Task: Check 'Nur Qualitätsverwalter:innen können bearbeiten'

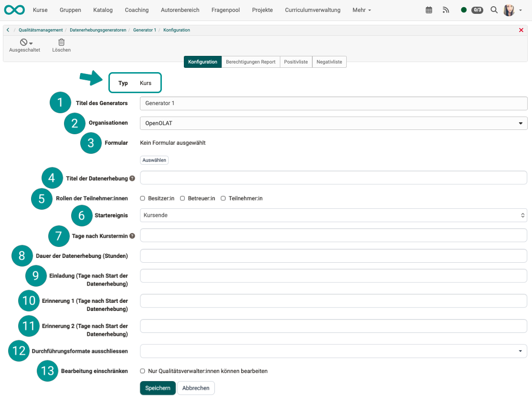Action: [142, 371]
